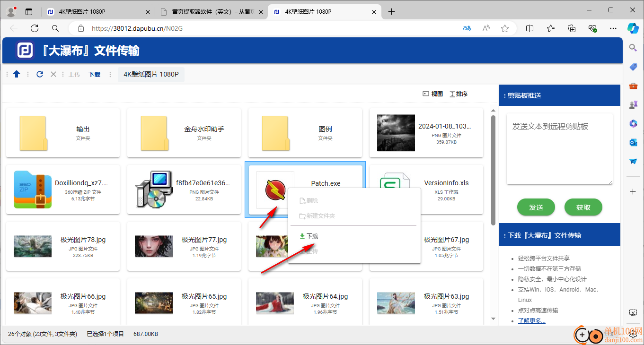Click the 大瀑布 logo icon
644x345 pixels.
point(25,51)
